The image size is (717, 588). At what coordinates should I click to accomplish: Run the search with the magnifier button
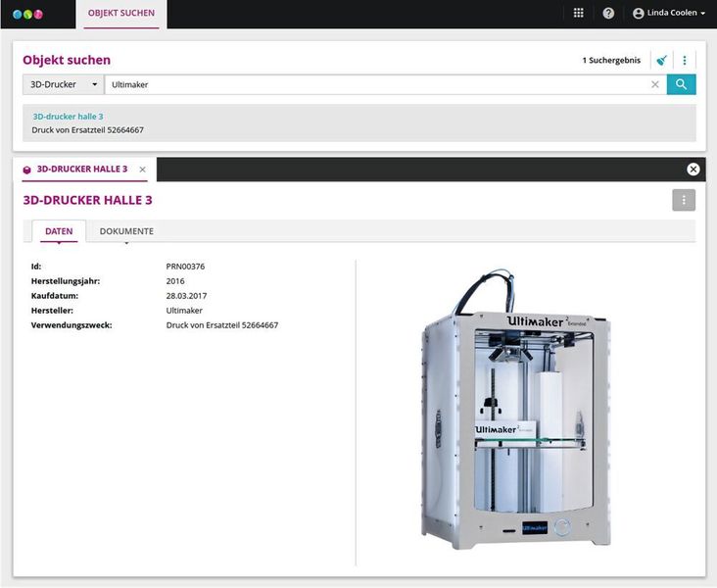coord(682,84)
